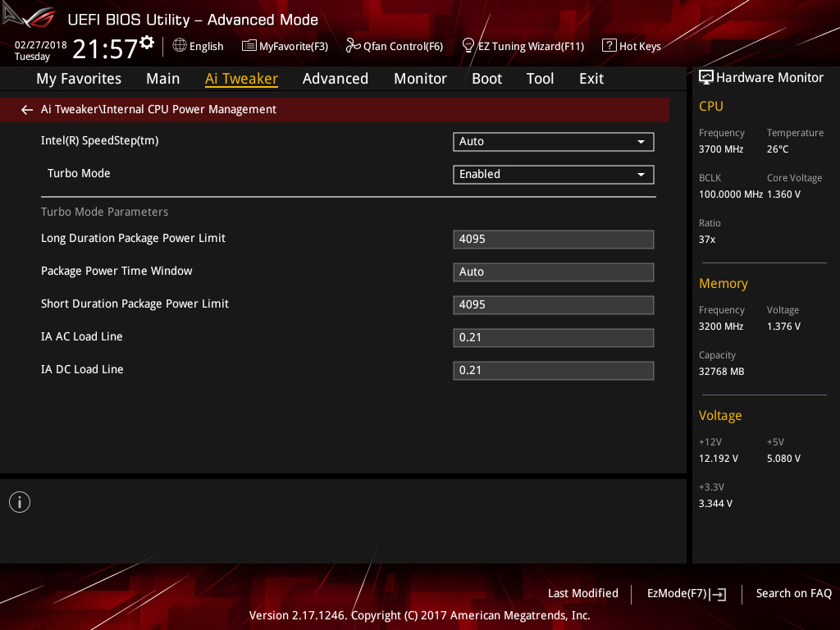The height and width of the screenshot is (630, 840).
Task: Click Search on FAQ link
Action: (793, 593)
